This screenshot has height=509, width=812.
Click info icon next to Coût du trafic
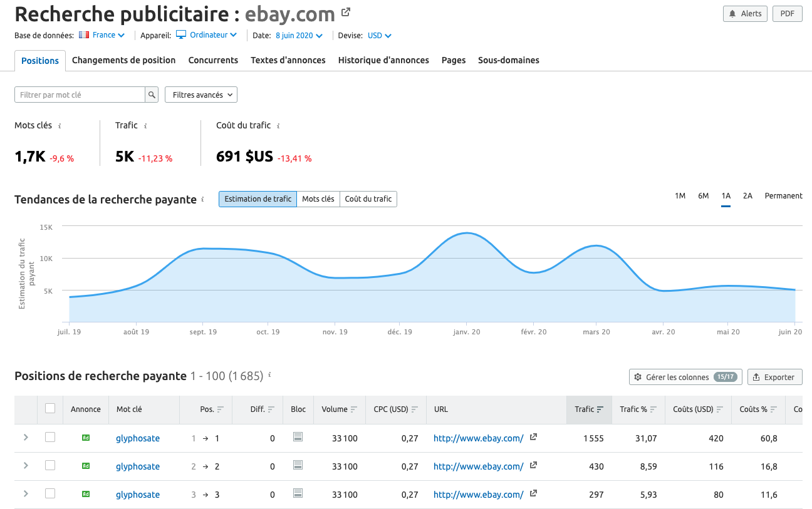click(278, 126)
